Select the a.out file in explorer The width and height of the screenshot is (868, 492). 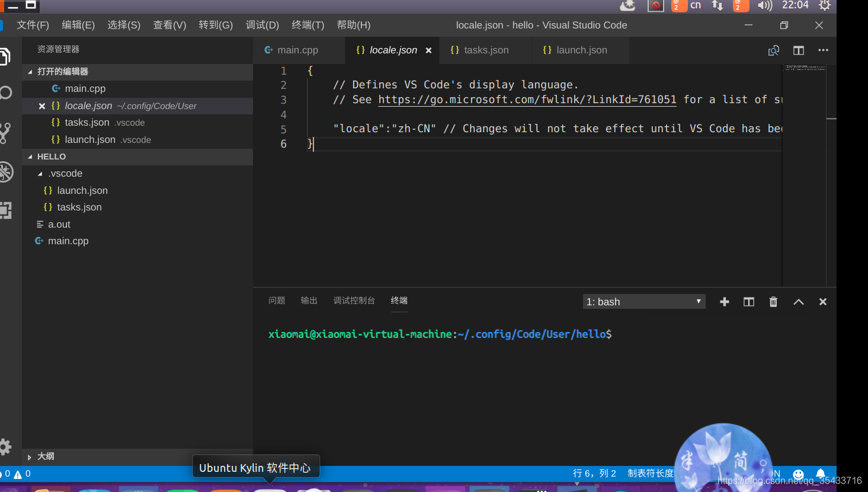tap(137, 225)
